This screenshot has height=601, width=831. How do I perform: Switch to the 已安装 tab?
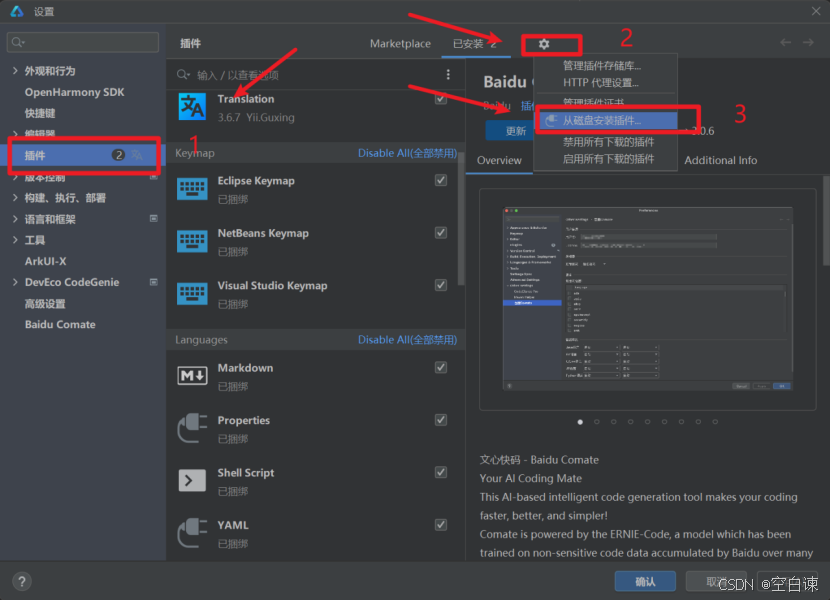(x=474, y=43)
